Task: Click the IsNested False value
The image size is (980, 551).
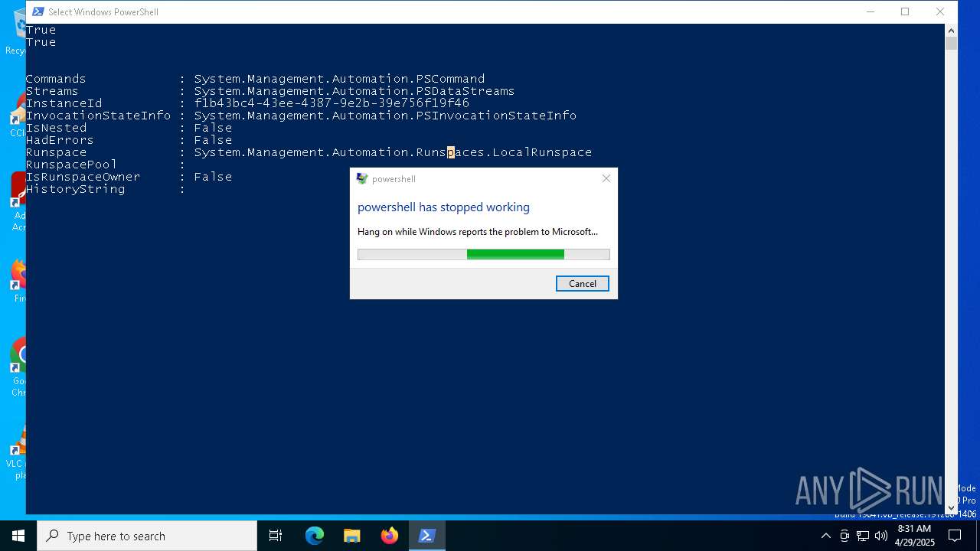Action: click(213, 128)
